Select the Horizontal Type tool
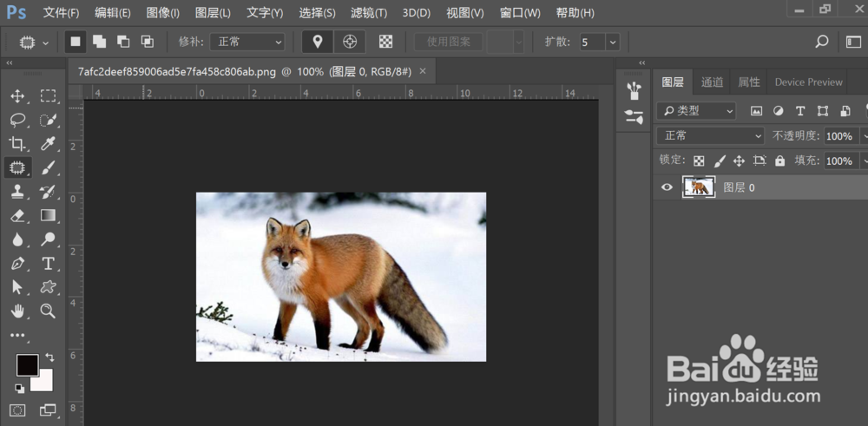868x426 pixels. click(x=48, y=264)
